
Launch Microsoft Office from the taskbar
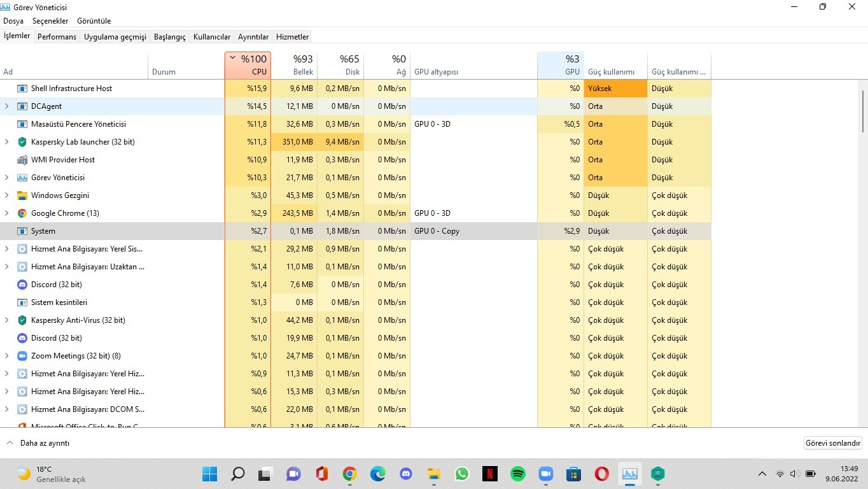click(x=321, y=474)
